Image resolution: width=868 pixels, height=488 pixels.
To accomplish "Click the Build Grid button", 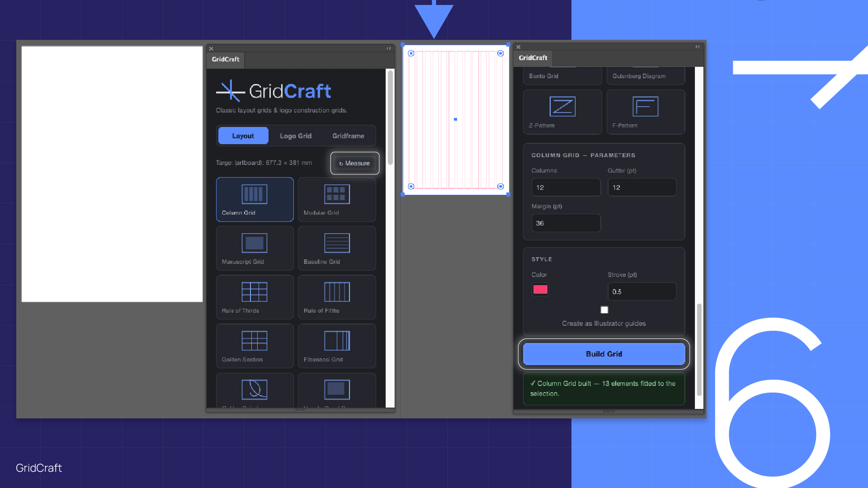I will (604, 354).
